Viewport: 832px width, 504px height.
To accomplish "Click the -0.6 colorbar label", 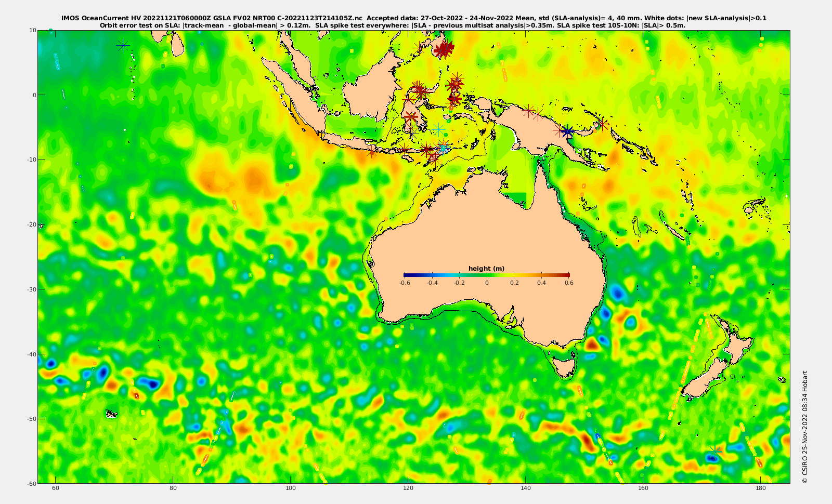I will click(405, 283).
